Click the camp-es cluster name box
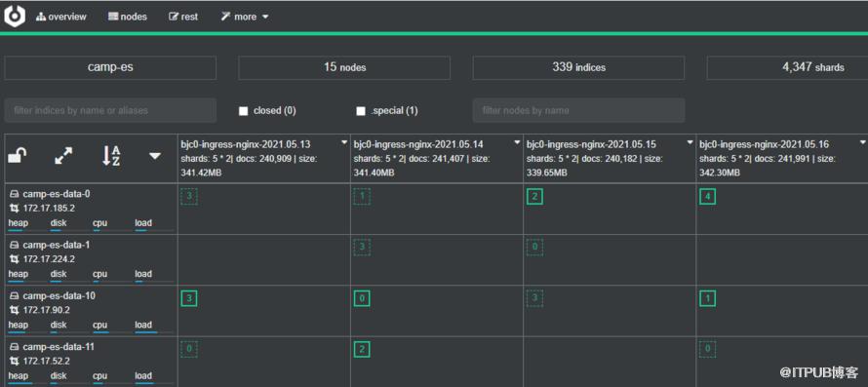The height and width of the screenshot is (387, 868). [110, 67]
